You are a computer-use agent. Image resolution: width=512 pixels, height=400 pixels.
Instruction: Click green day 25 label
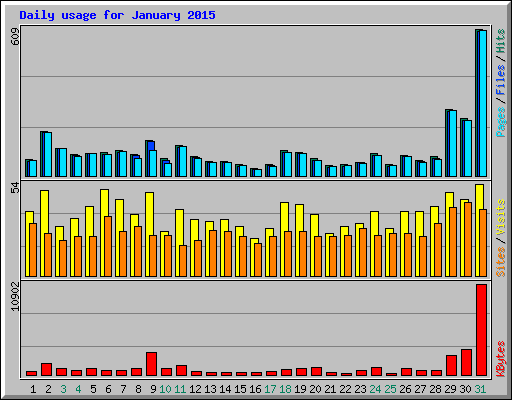[x=390, y=389]
